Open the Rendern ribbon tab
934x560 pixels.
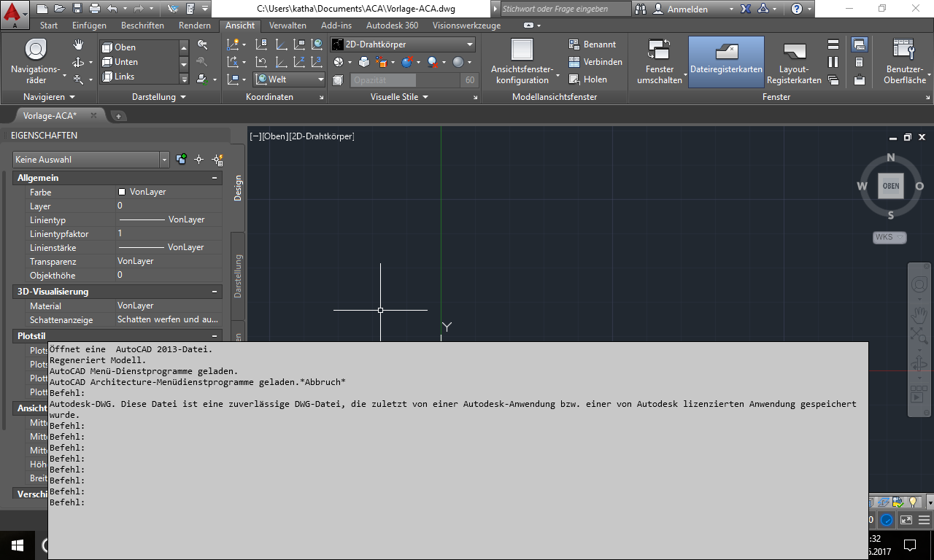click(x=195, y=26)
